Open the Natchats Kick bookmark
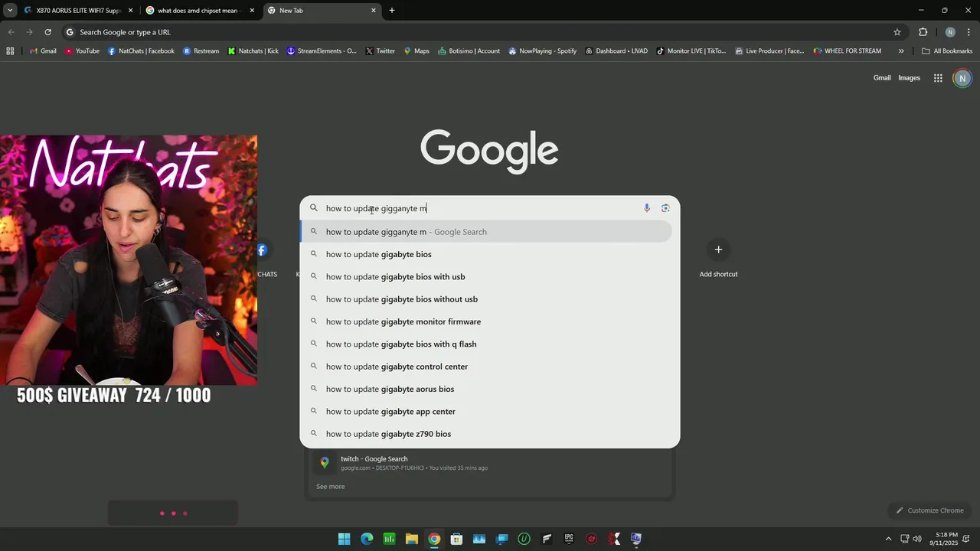Screen dimensions: 980x551 pos(253,51)
